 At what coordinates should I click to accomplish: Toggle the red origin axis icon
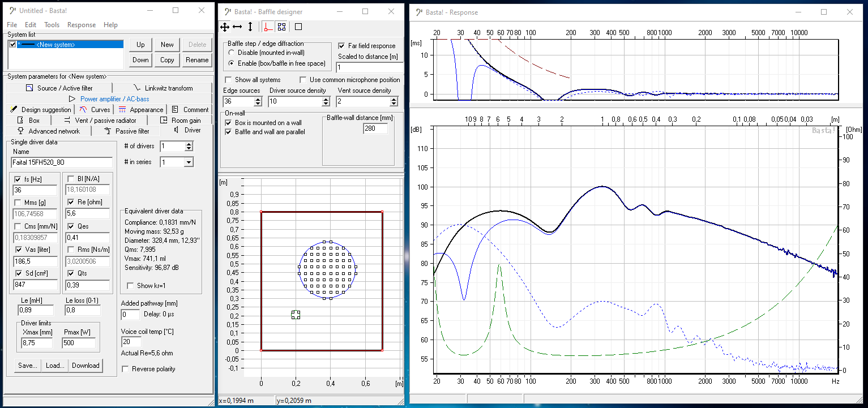[268, 27]
